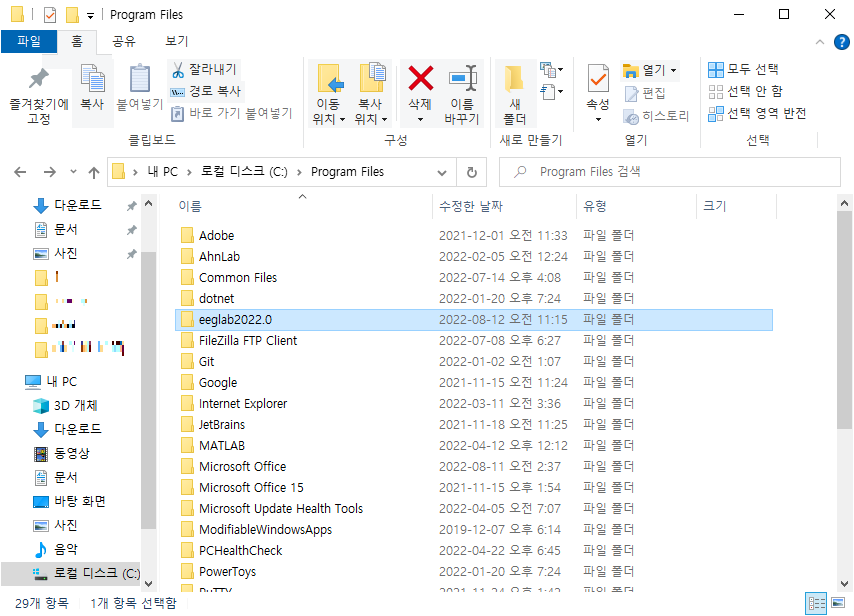Image resolution: width=854 pixels, height=616 pixels.
Task: Expand the Copy to (복사 위치) dropdown
Action: (x=384, y=119)
